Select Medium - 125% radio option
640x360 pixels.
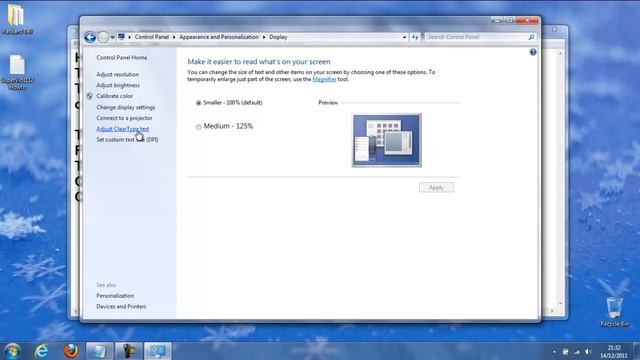(198, 127)
